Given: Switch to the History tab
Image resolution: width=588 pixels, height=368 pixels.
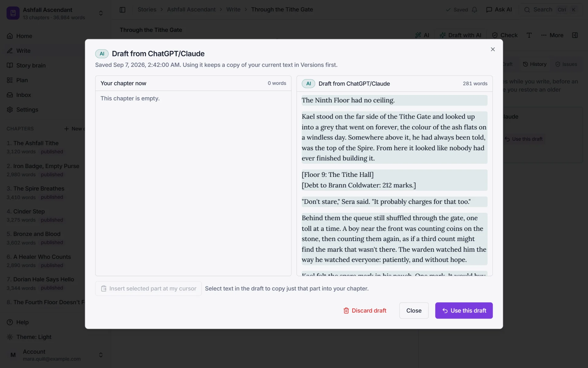Looking at the screenshot, I should (x=534, y=64).
